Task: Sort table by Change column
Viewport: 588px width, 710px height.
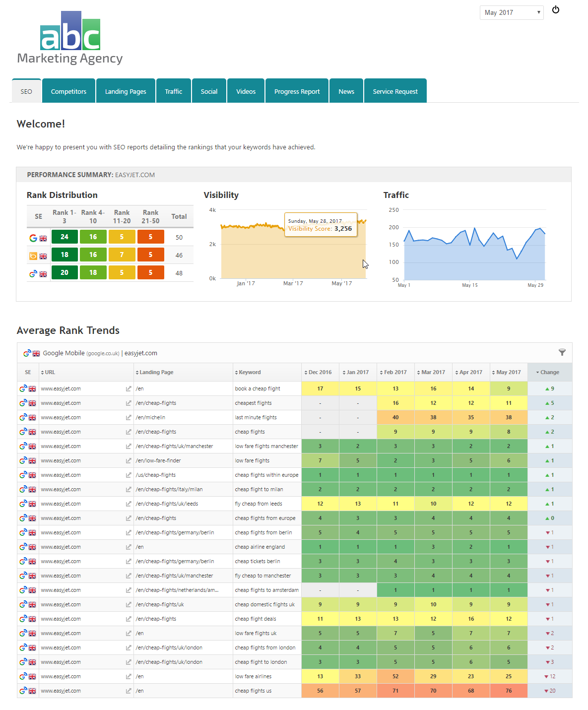Action: (x=549, y=372)
